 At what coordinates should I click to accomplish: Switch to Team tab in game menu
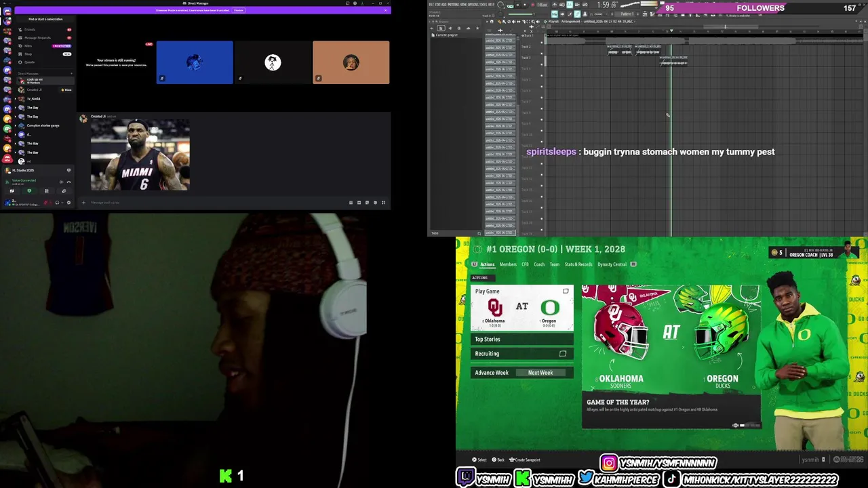[x=555, y=264]
